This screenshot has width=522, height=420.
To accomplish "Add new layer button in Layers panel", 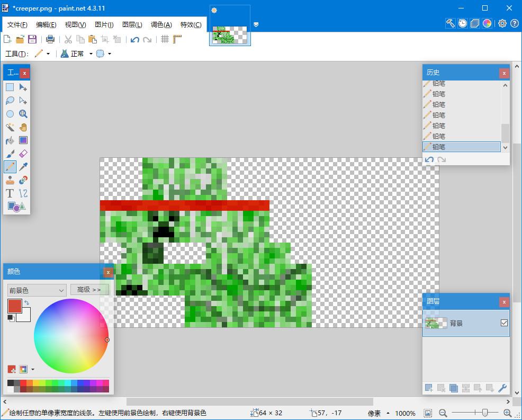I will (x=429, y=388).
